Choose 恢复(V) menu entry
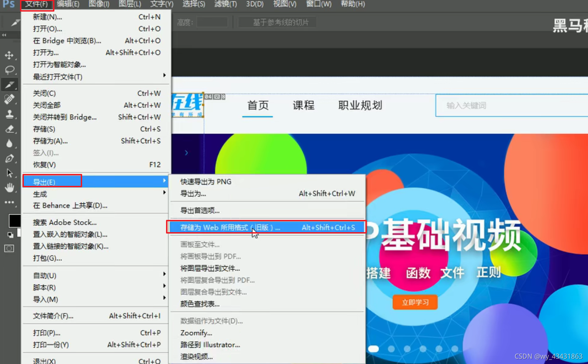The height and width of the screenshot is (364, 588). coord(95,164)
